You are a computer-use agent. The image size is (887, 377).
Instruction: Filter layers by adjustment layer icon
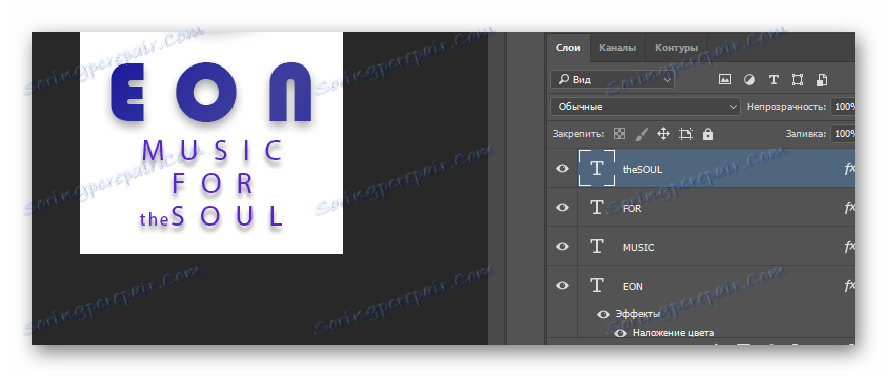tap(749, 80)
